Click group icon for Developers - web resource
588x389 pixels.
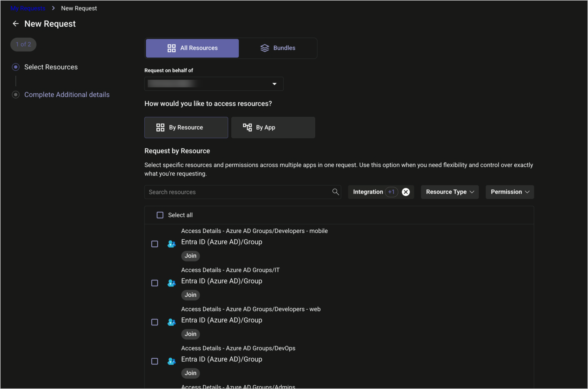point(171,322)
